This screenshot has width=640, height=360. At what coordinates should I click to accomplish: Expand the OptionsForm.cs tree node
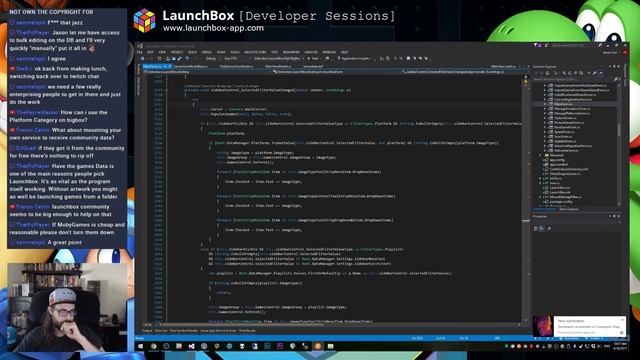[x=545, y=118]
